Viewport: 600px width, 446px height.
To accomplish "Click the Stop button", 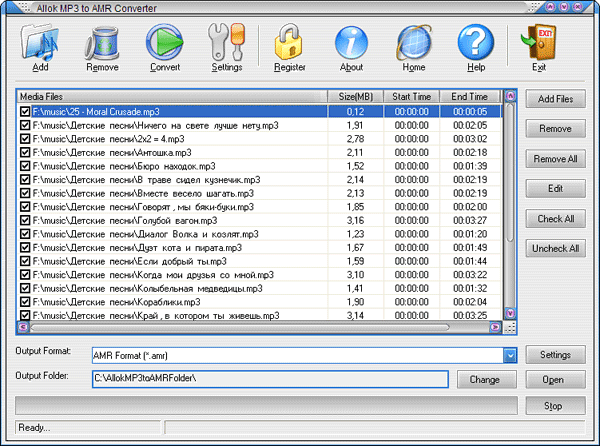I will pyautogui.click(x=555, y=406).
